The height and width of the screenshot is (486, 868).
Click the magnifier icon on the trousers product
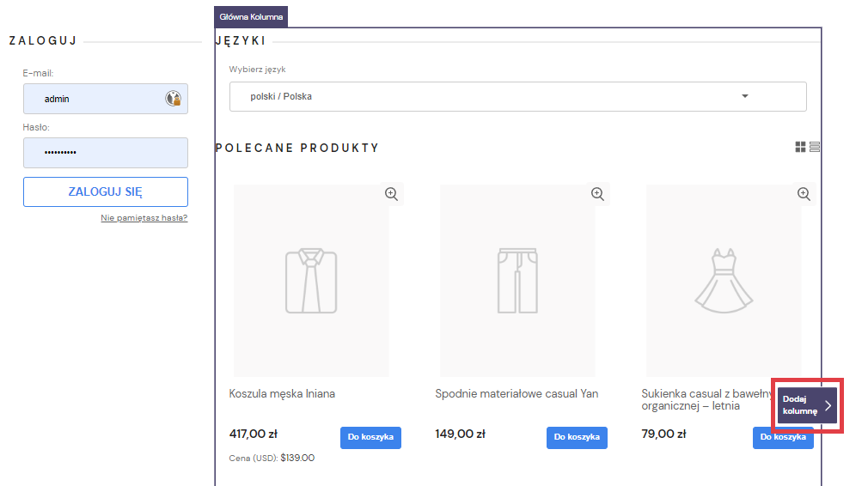click(x=597, y=194)
